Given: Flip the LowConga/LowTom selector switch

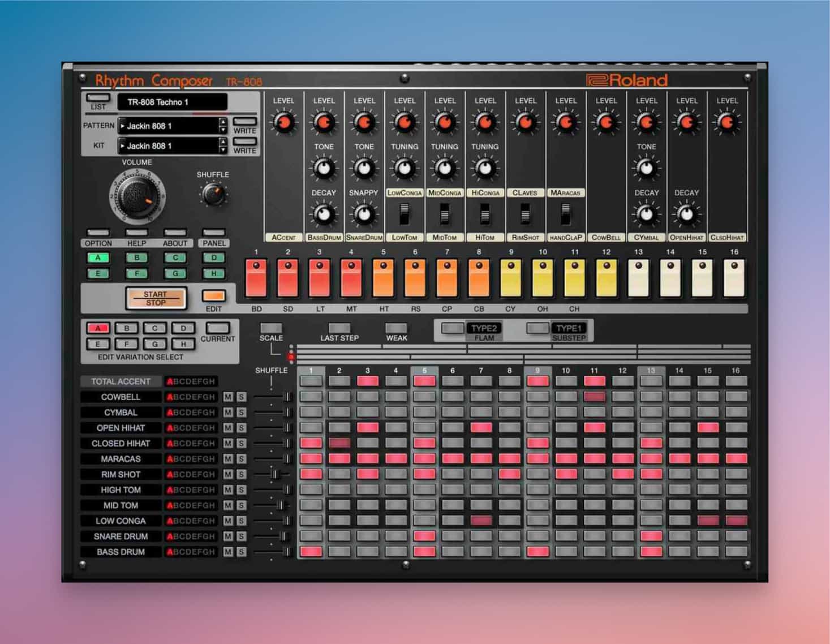Looking at the screenshot, I should [404, 214].
